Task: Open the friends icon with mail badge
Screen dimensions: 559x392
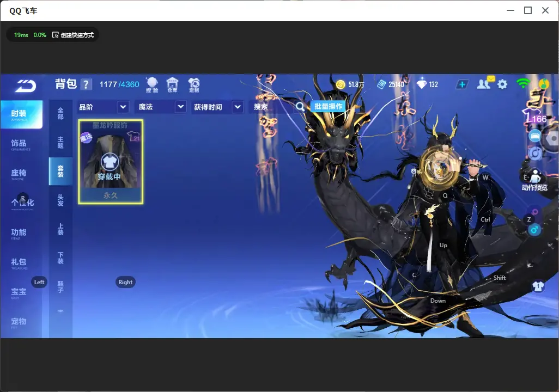Action: (x=485, y=83)
